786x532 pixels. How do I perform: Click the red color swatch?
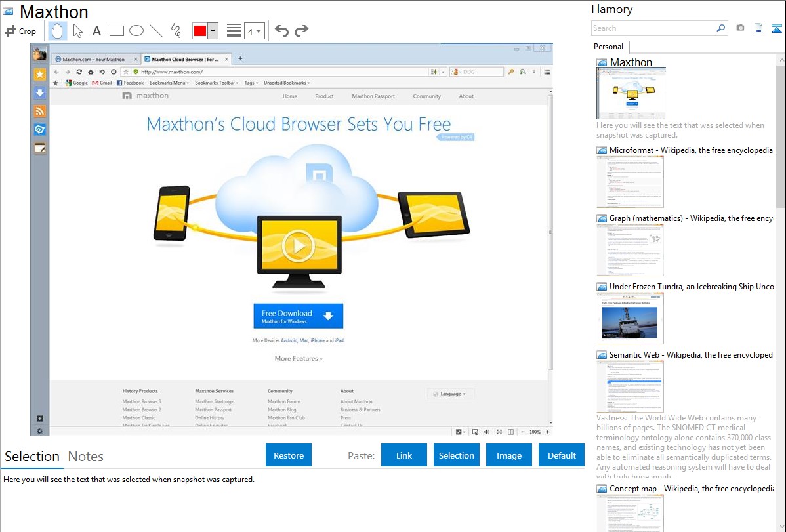200,31
